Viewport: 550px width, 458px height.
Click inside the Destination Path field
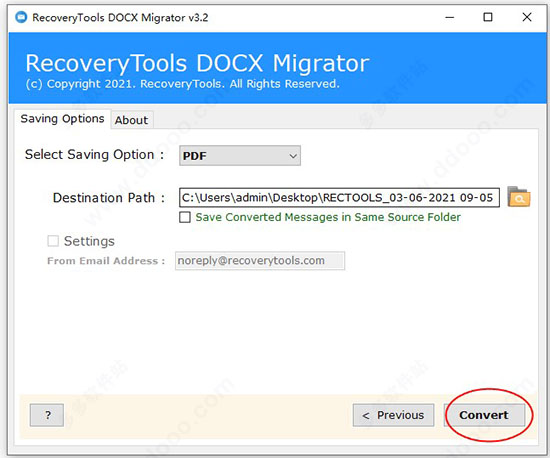pos(340,197)
